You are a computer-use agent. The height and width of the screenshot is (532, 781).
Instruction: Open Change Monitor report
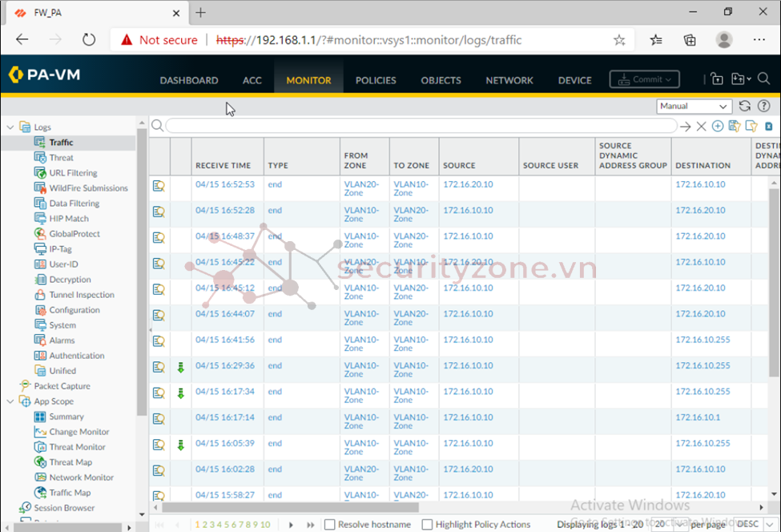[x=79, y=432]
